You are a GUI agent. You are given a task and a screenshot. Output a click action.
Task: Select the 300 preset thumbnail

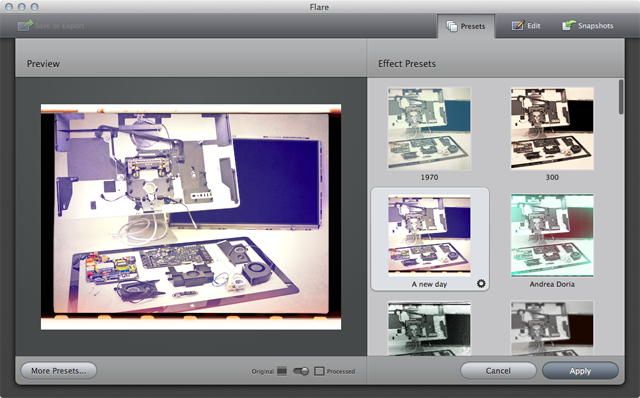coord(552,129)
